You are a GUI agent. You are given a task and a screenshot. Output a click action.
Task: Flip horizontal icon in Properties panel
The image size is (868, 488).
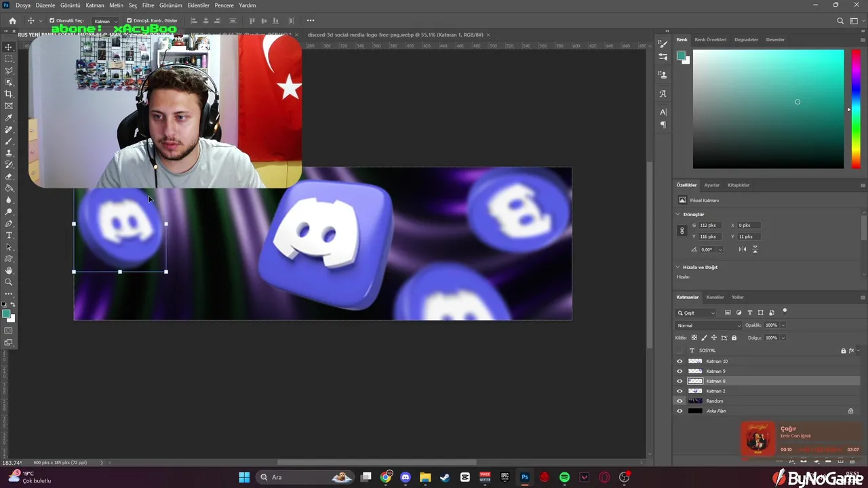[743, 249]
